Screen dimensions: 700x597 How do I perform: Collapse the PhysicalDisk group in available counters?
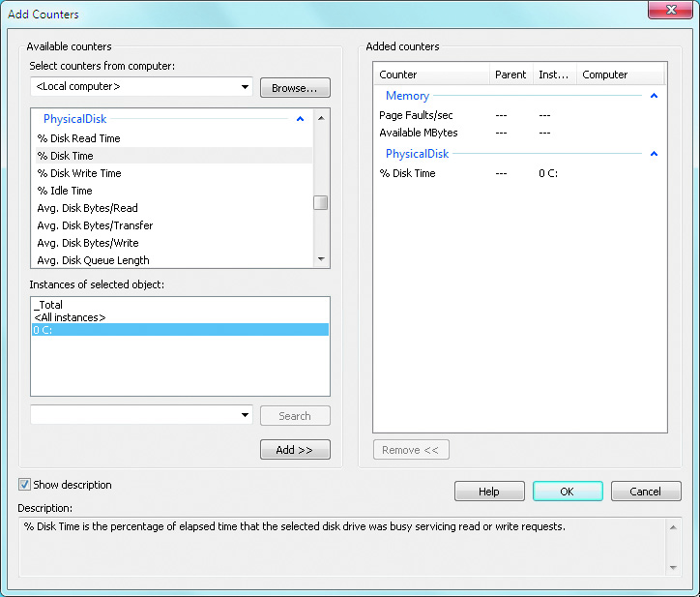pos(300,119)
